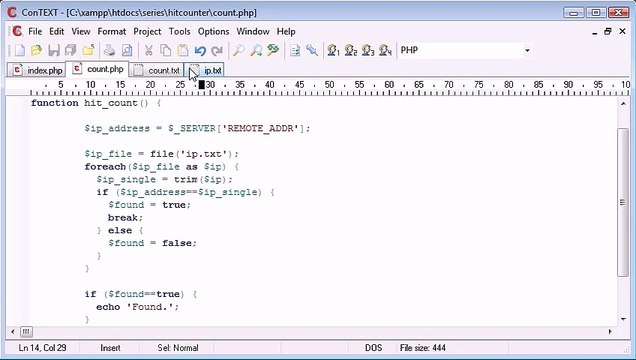Open the View menu
636x360 pixels.
point(81,31)
